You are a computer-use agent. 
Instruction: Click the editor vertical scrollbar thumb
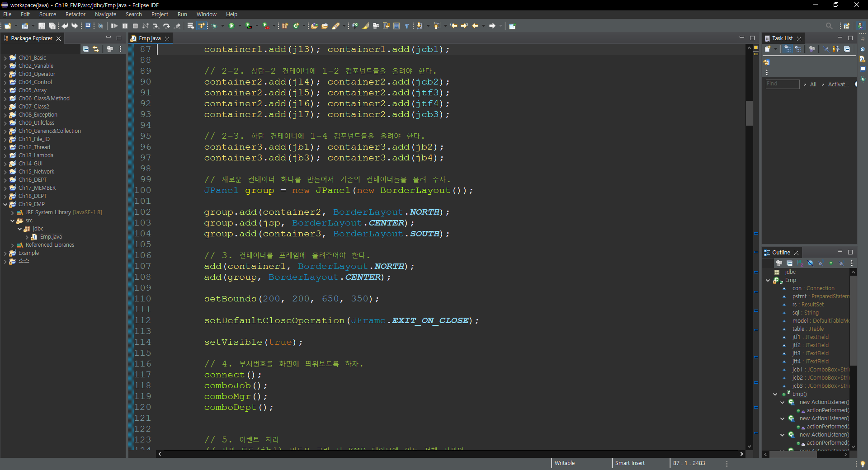[749, 113]
